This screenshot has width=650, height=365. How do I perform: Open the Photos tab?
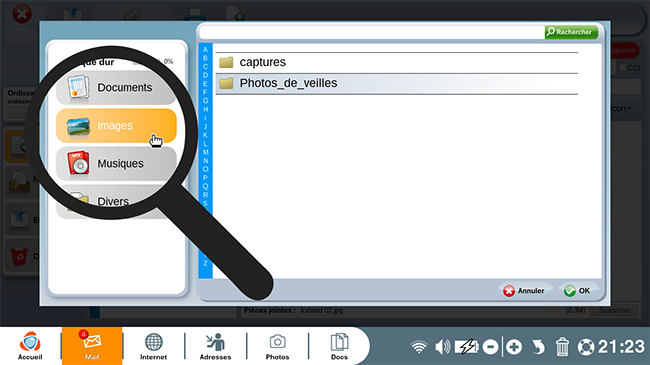tap(277, 346)
